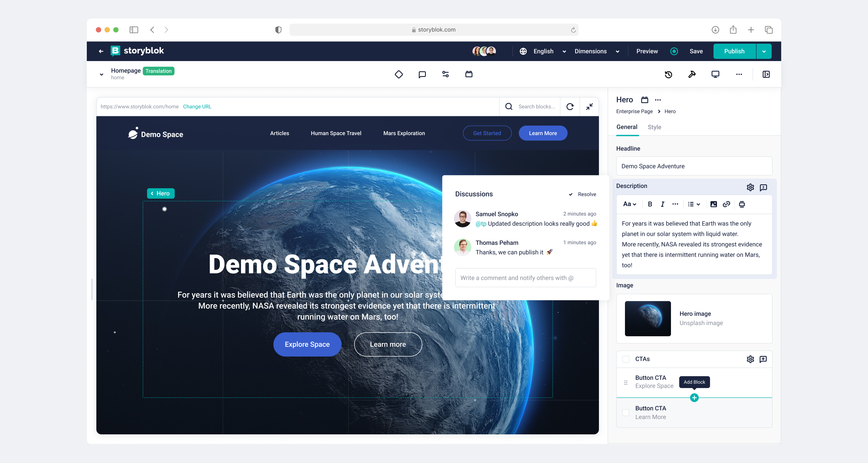
Task: Open the comments speech bubble icon
Action: pyautogui.click(x=422, y=74)
